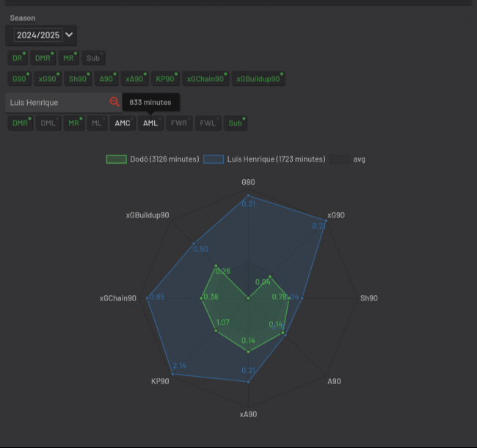Click the blue Luis Henrique legend swatch
Viewport: 477px width, 448px height.
214,159
